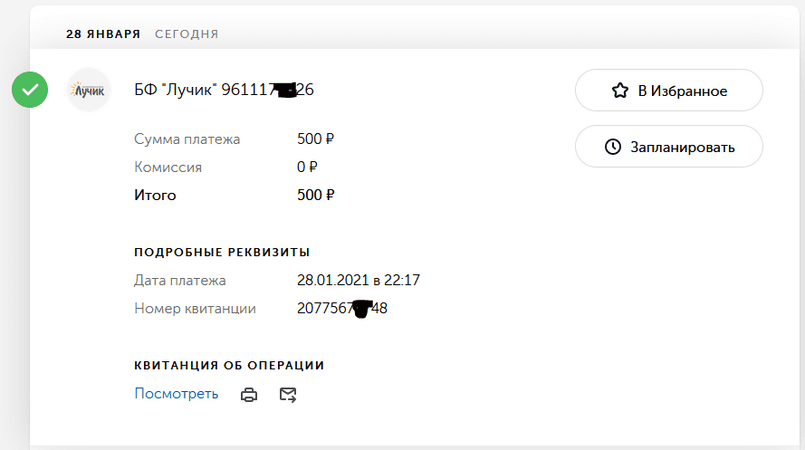Select the payment date 28.01.2021 в 22:17
The width and height of the screenshot is (805, 450).
pyautogui.click(x=358, y=280)
